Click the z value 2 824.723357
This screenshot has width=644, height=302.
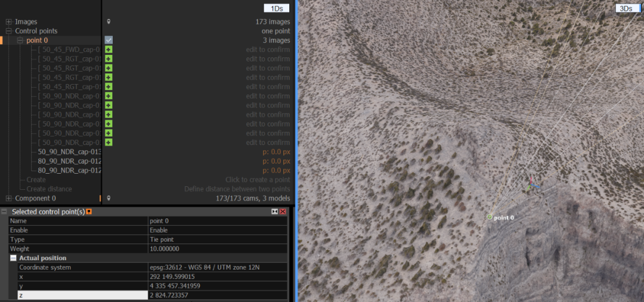tap(218, 295)
